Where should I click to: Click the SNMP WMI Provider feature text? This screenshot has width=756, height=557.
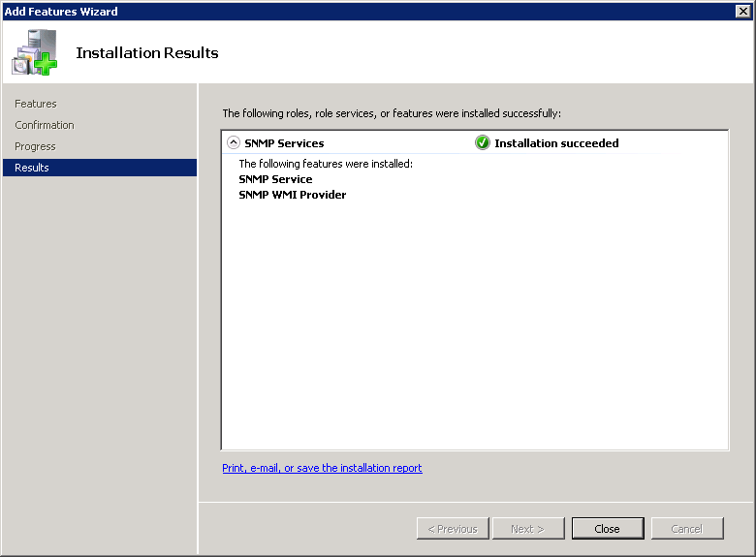[x=292, y=195]
